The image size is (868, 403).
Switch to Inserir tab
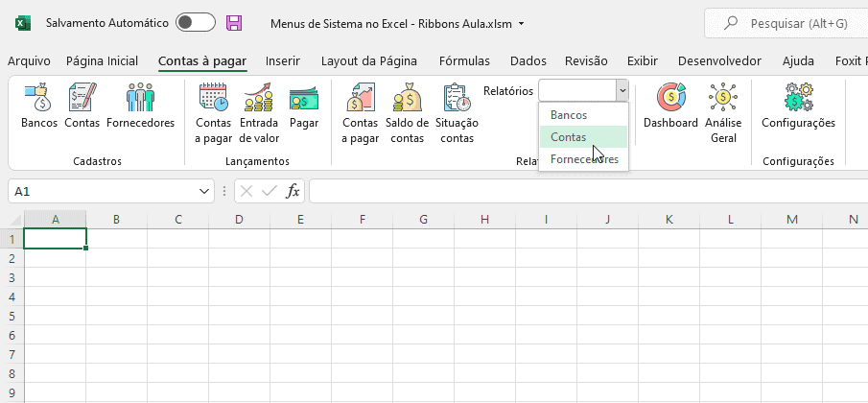282,61
